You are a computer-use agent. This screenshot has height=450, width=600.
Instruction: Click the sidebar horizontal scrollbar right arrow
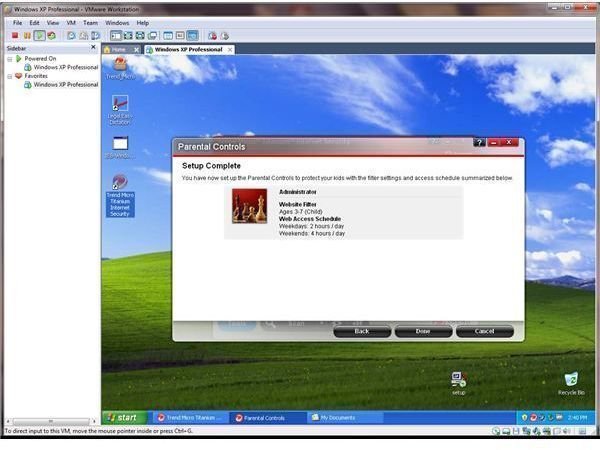pos(94,421)
